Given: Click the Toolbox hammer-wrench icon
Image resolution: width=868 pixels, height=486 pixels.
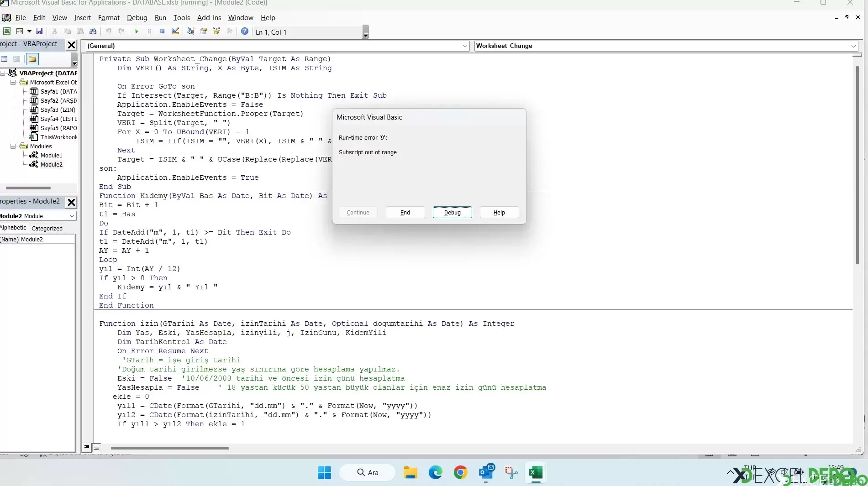Looking at the screenshot, I should pos(230,31).
